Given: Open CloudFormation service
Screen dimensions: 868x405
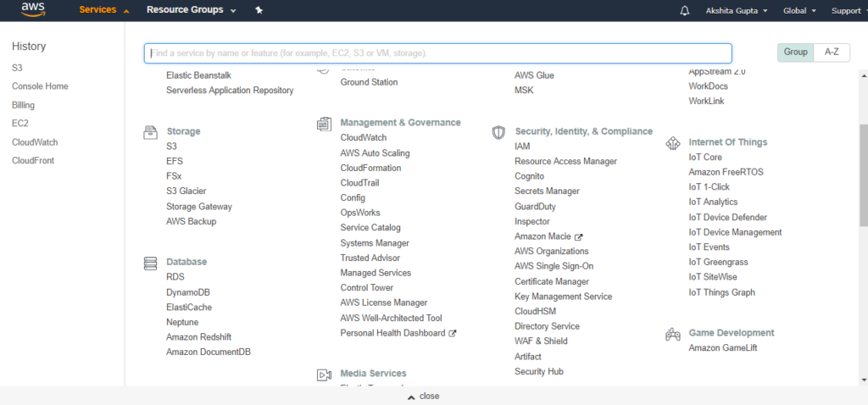Looking at the screenshot, I should 371,168.
